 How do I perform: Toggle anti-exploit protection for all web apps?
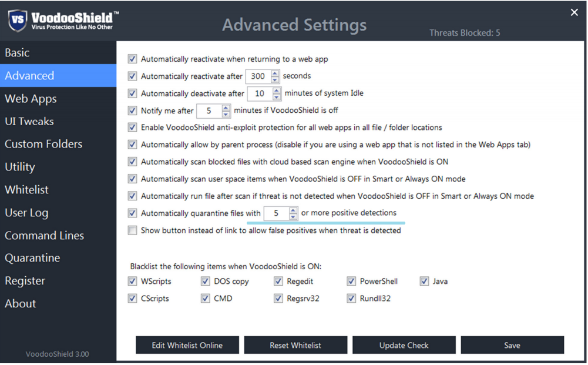click(132, 127)
